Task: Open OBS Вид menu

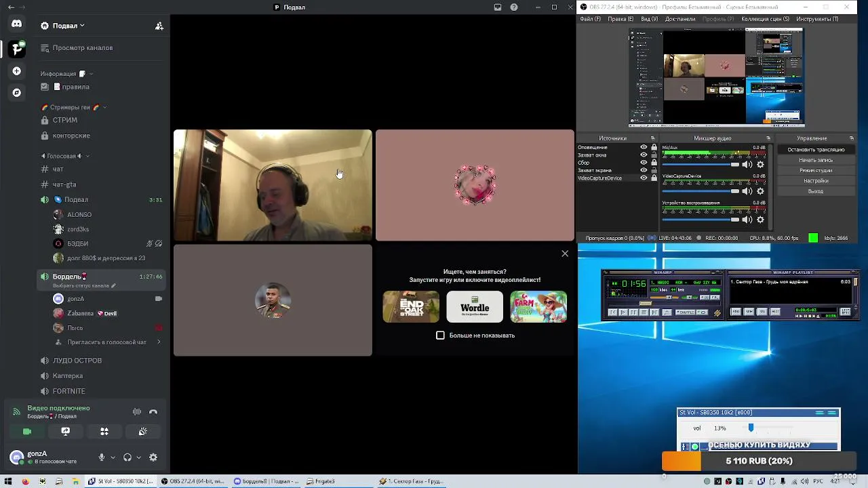Action: 649,19
